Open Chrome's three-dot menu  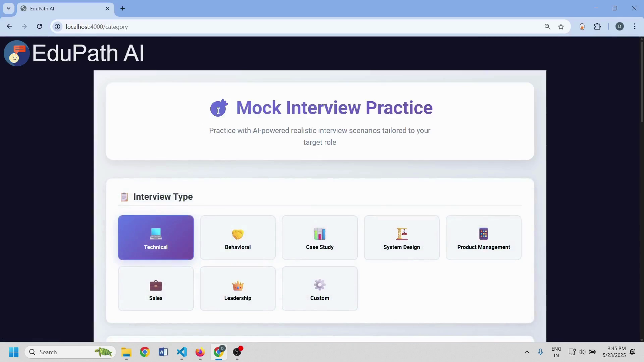[635, 26]
